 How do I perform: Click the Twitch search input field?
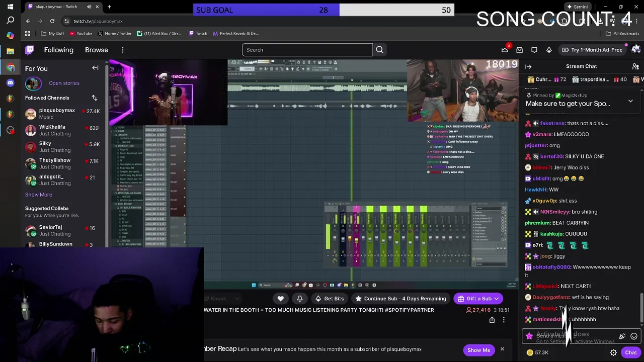tap(307, 50)
